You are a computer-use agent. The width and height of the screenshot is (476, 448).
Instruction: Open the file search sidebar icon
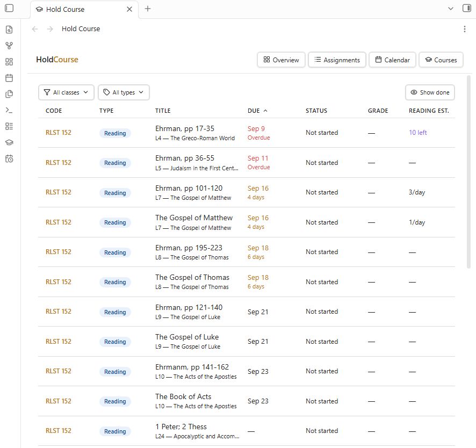[x=9, y=30]
